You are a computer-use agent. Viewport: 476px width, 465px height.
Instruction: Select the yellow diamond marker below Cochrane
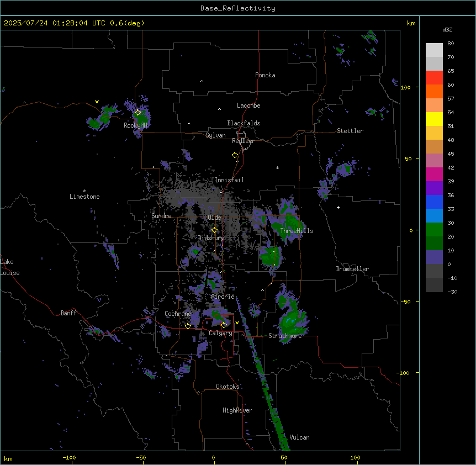pos(188,326)
